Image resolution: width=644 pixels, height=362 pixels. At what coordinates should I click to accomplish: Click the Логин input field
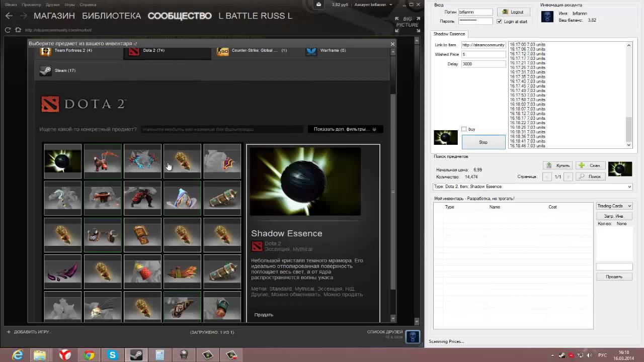coord(475,12)
